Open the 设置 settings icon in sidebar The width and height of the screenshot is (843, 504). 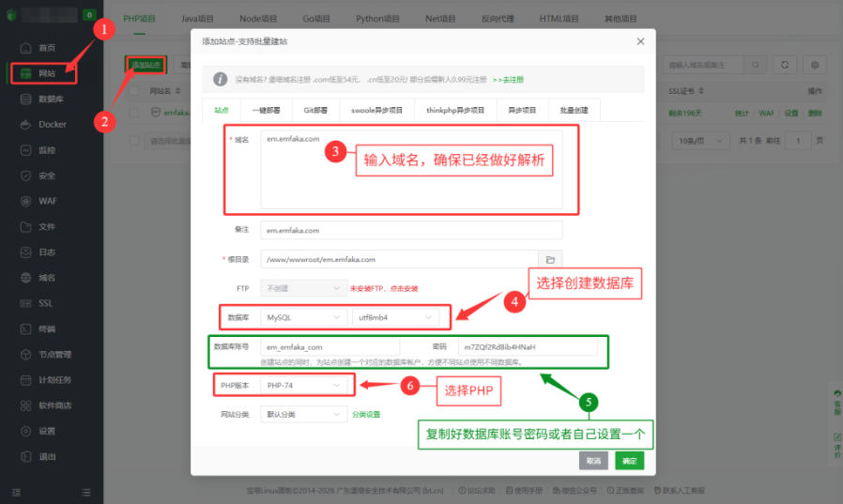[x=25, y=431]
